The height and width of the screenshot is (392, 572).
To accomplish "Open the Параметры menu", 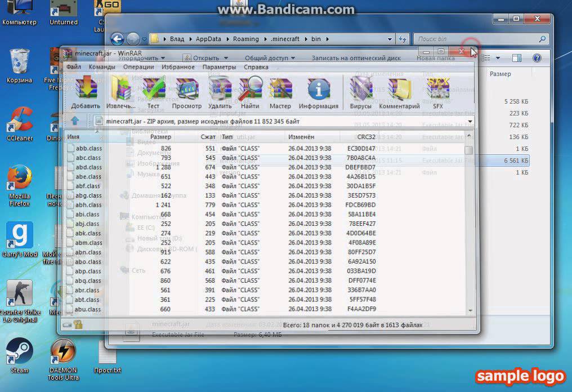I will click(219, 67).
